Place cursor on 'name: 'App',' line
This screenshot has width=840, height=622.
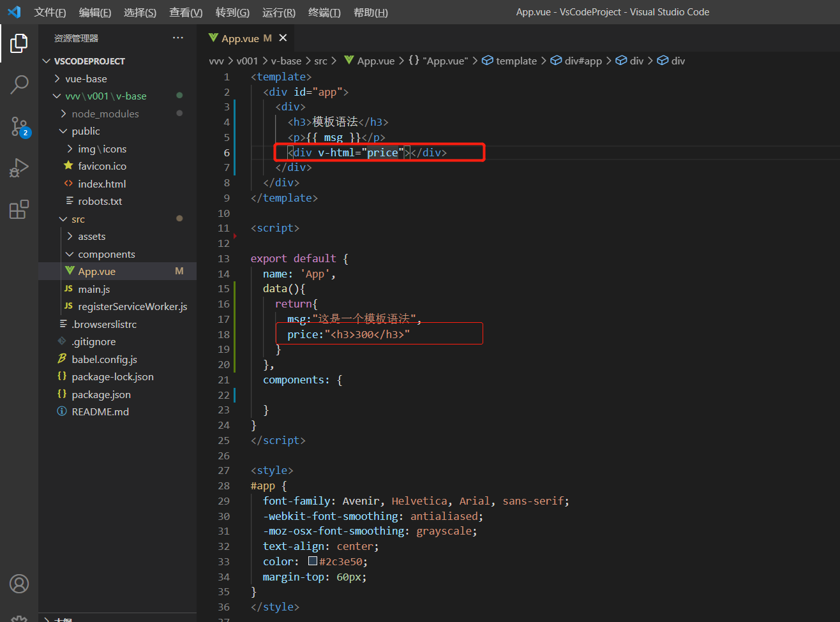pos(299,274)
